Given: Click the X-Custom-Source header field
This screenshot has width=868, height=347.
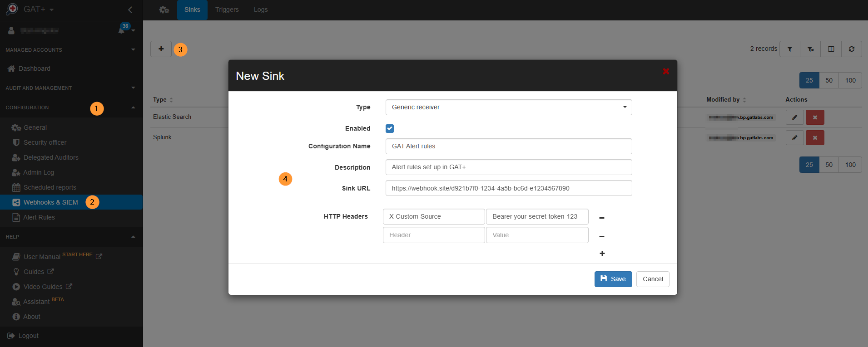Looking at the screenshot, I should 434,216.
